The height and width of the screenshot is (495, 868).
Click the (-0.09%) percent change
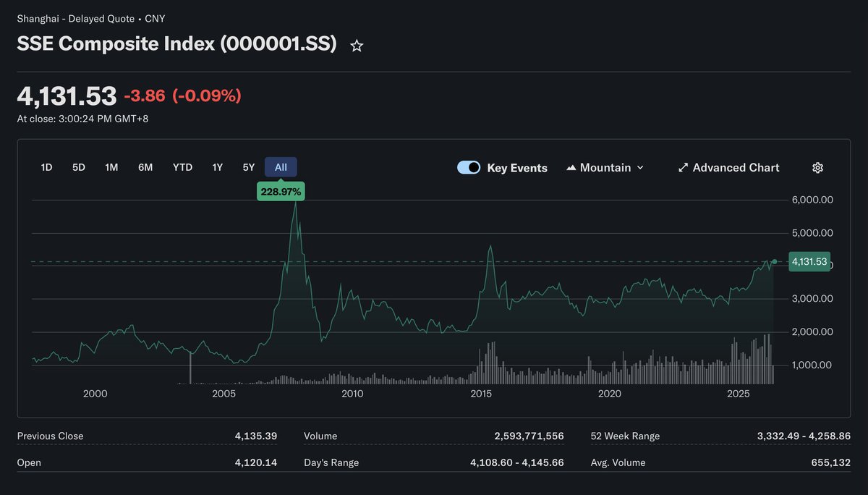pos(207,96)
